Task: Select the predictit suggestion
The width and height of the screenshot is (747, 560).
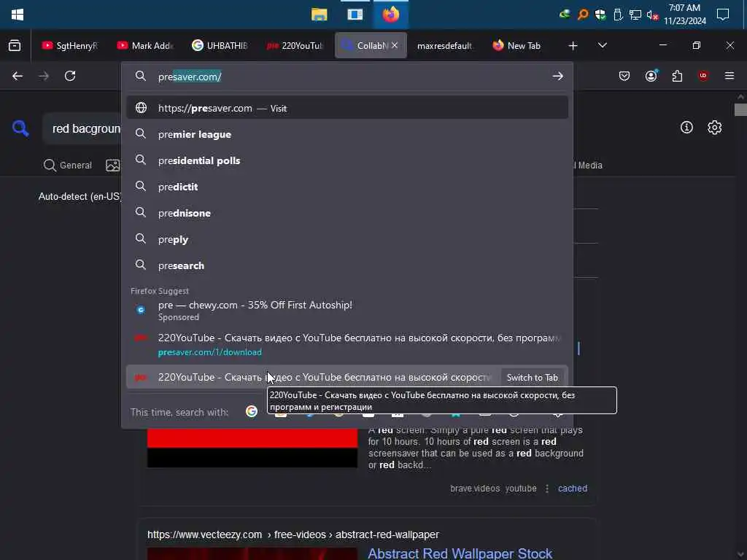Action: click(x=347, y=187)
